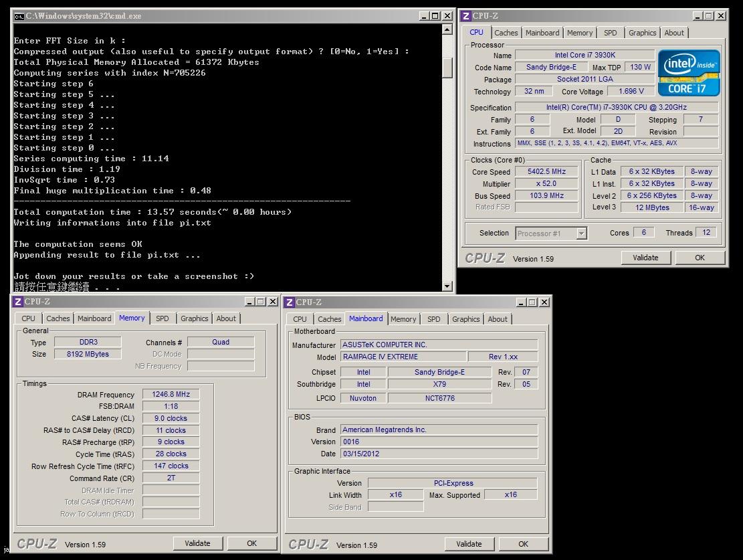Click the Z icon in the Memory CPU-Z window title bar

point(17,302)
